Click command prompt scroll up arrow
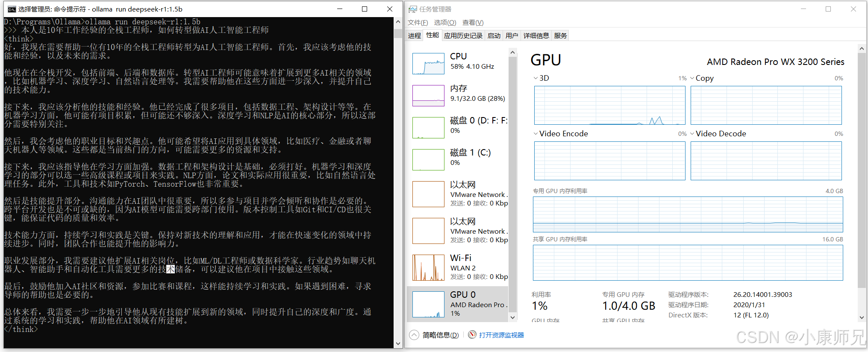Viewport: 868px width, 352px height. [x=398, y=21]
